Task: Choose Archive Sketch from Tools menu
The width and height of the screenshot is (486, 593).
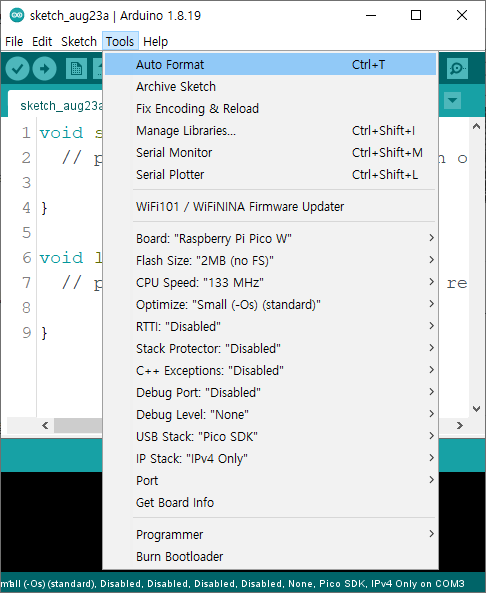Action: tap(270, 87)
